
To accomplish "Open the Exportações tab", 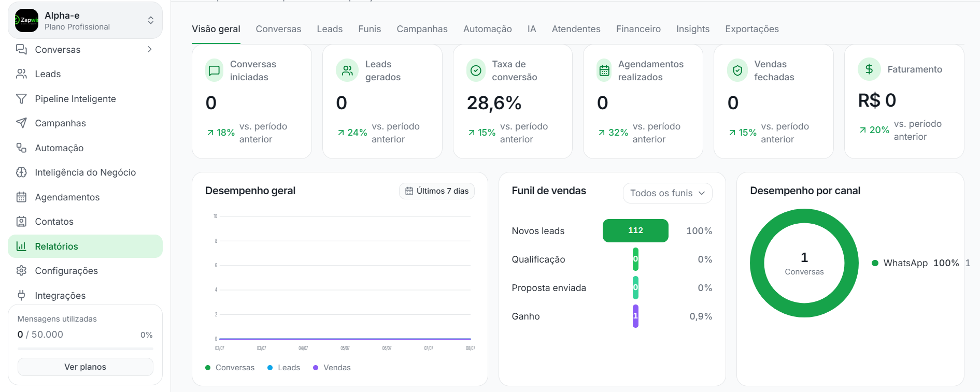I will 751,29.
